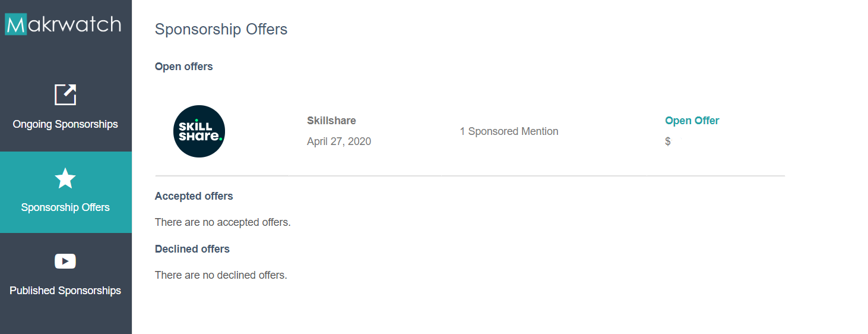Click the no declined offers message
868x334 pixels.
coord(221,275)
